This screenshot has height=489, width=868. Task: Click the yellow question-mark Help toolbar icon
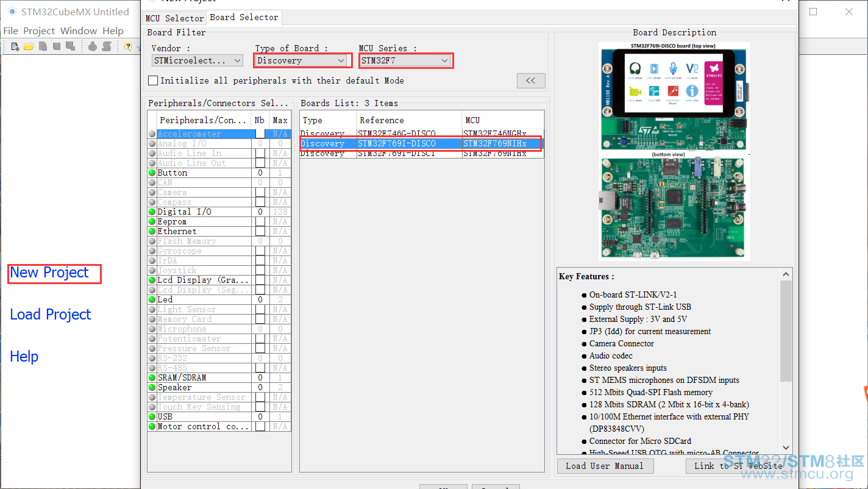click(128, 46)
